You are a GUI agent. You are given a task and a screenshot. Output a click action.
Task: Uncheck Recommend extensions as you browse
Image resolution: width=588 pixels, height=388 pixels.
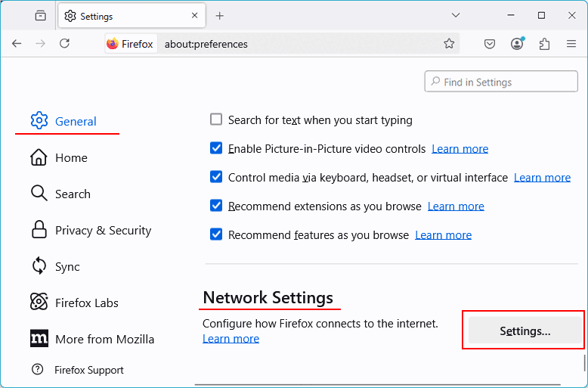click(x=216, y=206)
